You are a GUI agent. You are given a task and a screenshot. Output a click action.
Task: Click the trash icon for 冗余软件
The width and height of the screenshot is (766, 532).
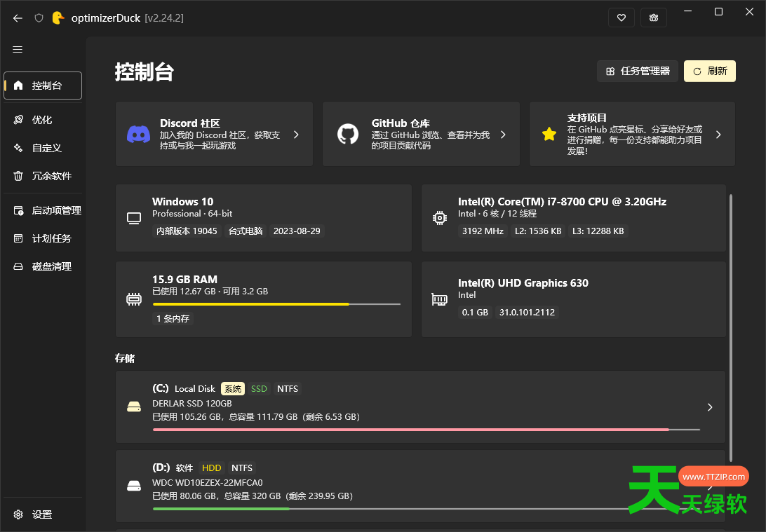tap(18, 176)
